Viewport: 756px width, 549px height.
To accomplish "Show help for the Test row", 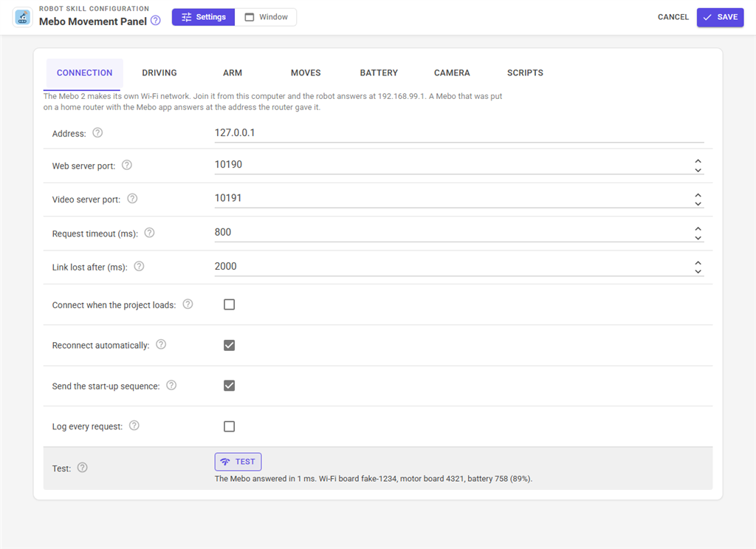I will [x=83, y=468].
